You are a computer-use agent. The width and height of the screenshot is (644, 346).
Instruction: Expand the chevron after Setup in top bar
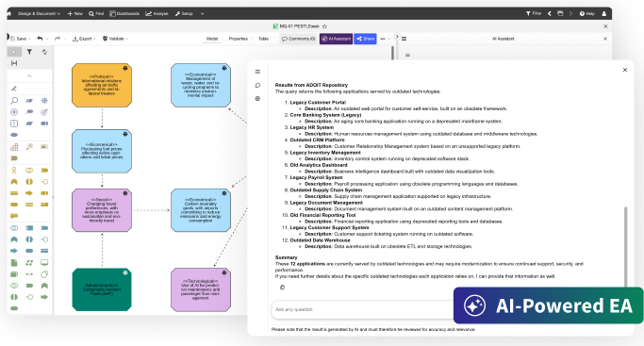[x=202, y=13]
